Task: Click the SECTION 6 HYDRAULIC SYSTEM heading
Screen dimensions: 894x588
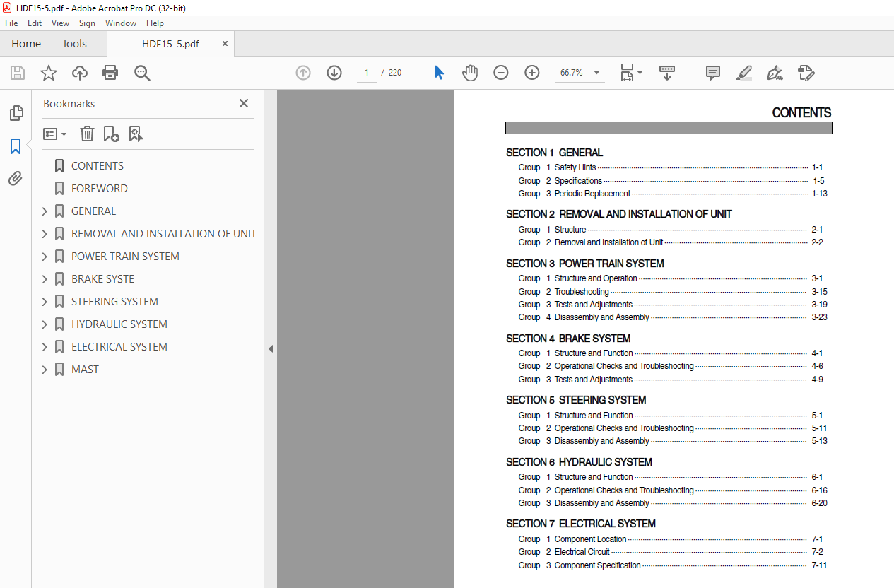Action: tap(579, 462)
